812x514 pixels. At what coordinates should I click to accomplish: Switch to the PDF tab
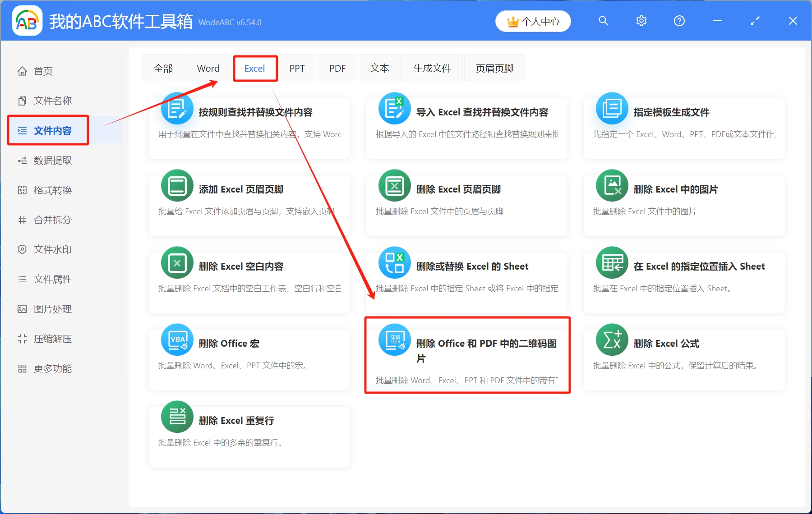point(337,68)
